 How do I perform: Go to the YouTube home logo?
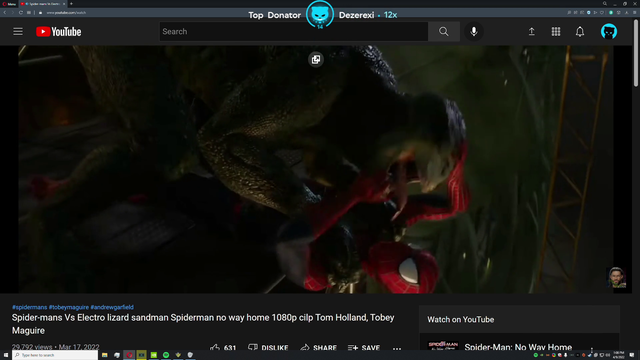(58, 31)
